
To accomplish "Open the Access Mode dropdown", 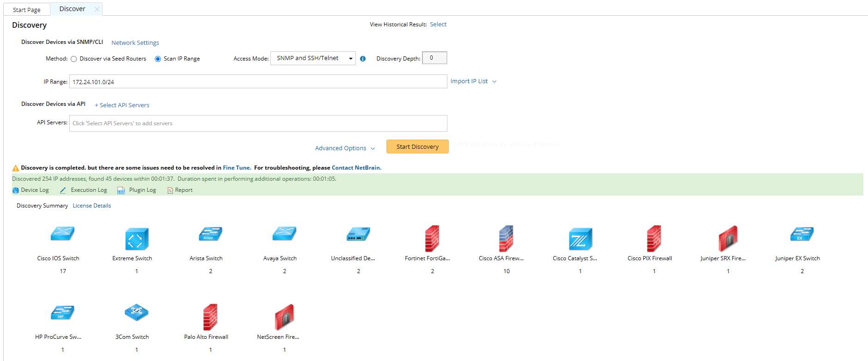I will [x=313, y=58].
